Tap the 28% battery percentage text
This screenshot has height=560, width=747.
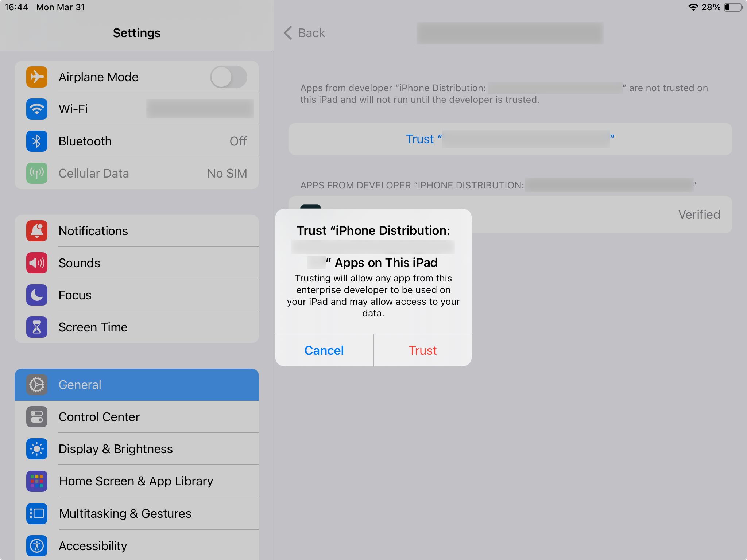click(711, 7)
